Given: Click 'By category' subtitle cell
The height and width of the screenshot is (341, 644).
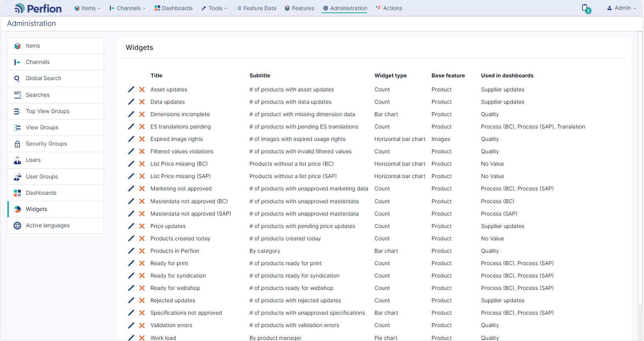Looking at the screenshot, I should click(x=265, y=251).
